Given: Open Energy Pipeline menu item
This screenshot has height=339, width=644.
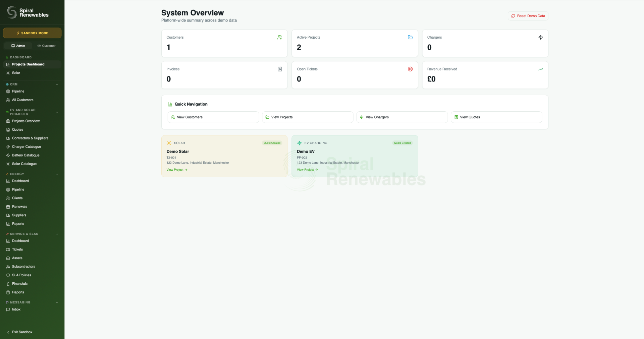Looking at the screenshot, I should click(x=32, y=189).
